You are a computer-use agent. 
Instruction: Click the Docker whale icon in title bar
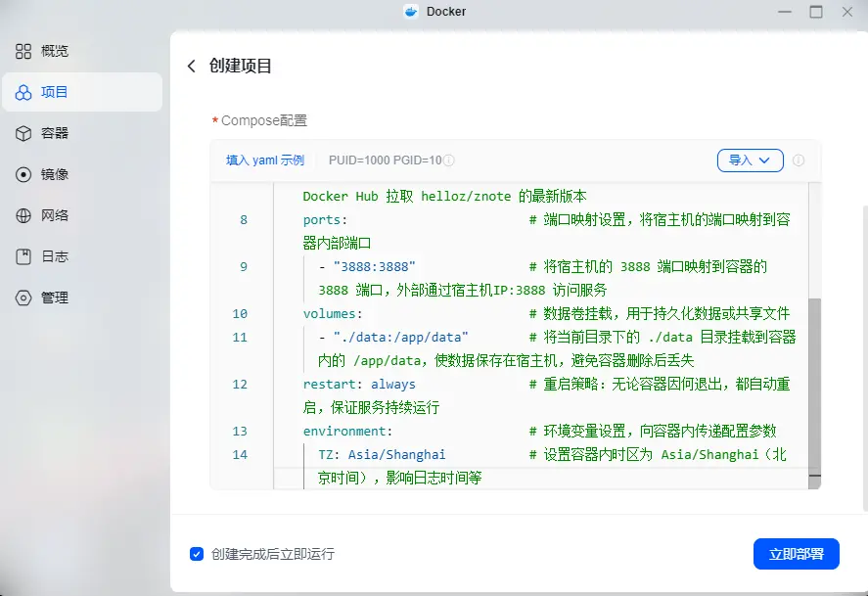pos(411,12)
